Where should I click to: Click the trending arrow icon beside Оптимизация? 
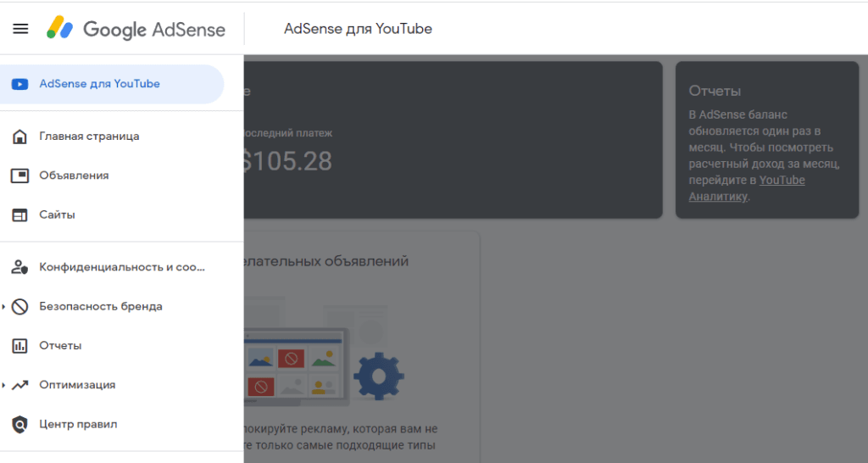coord(20,385)
